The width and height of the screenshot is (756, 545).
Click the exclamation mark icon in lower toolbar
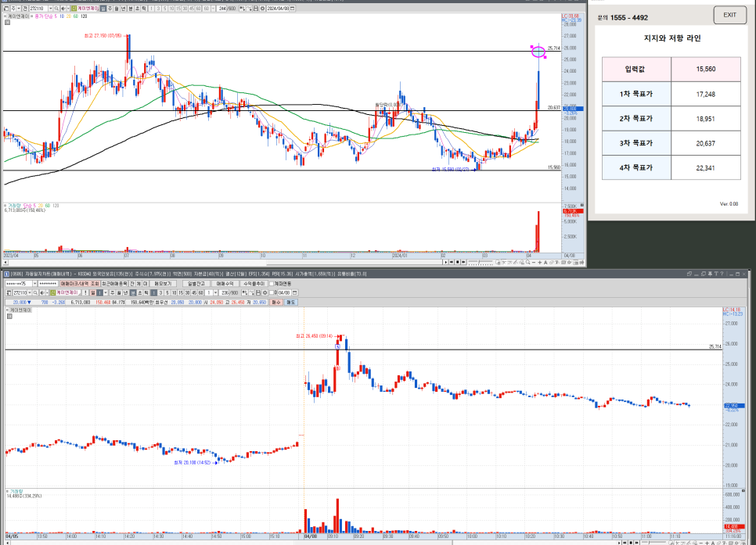click(x=85, y=293)
